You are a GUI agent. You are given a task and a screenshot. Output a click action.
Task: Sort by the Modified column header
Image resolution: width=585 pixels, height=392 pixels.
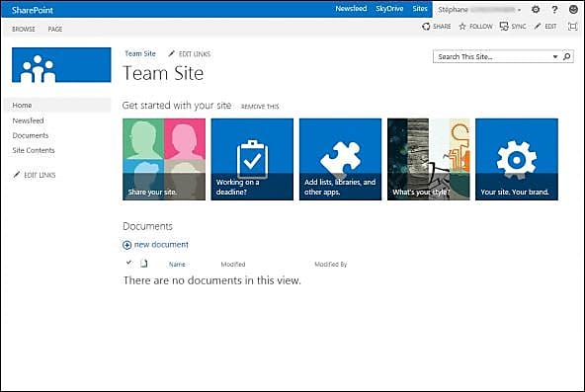[233, 265]
